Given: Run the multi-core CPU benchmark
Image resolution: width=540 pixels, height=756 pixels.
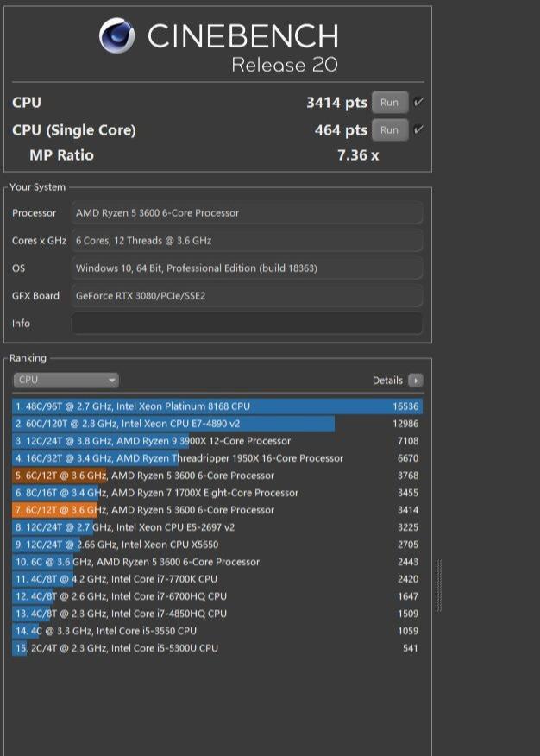Looking at the screenshot, I should (390, 102).
